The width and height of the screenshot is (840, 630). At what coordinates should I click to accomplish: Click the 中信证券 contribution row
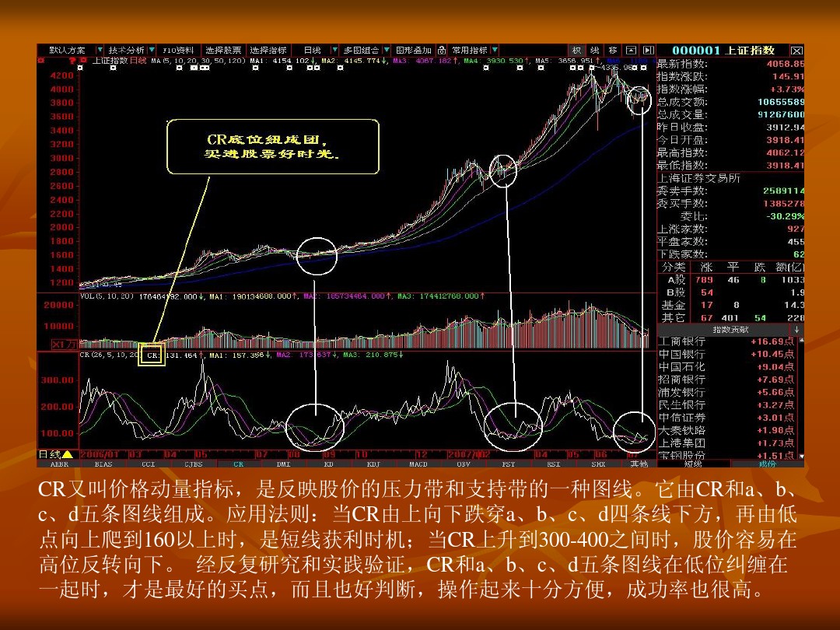pyautogui.click(x=727, y=418)
